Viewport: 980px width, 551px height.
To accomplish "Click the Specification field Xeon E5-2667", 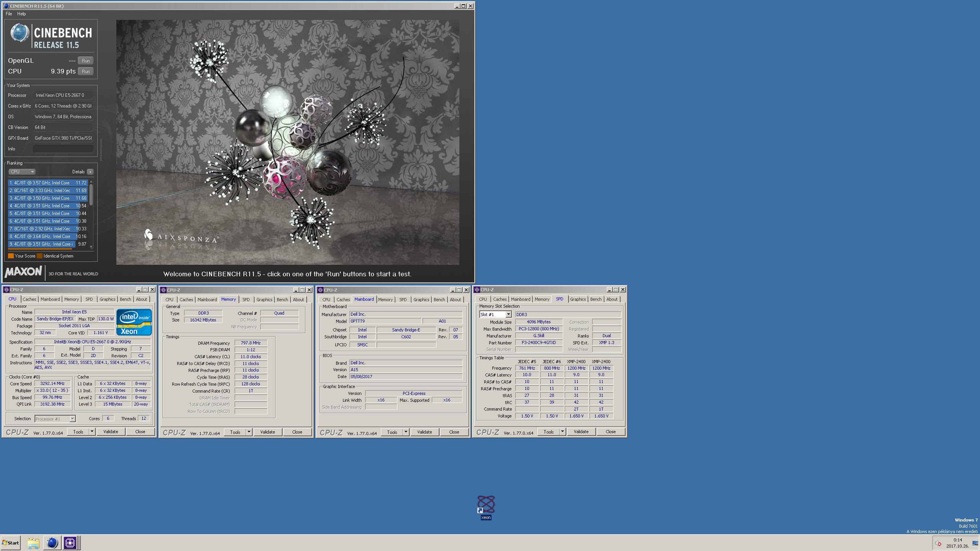I will click(x=93, y=342).
